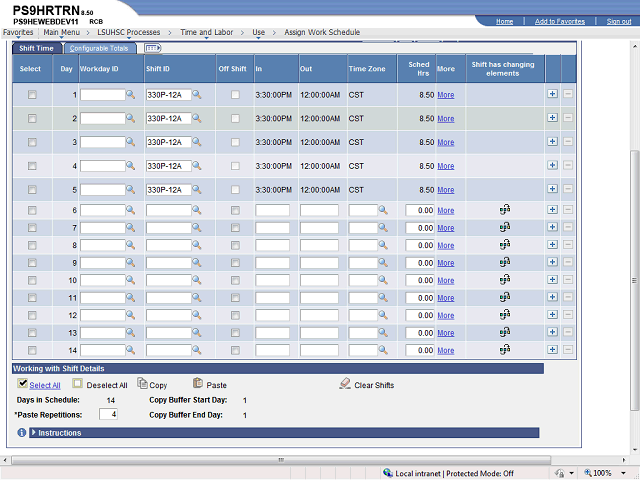Open the LSUHSC Processes breadcrumb dropdown

(129, 32)
